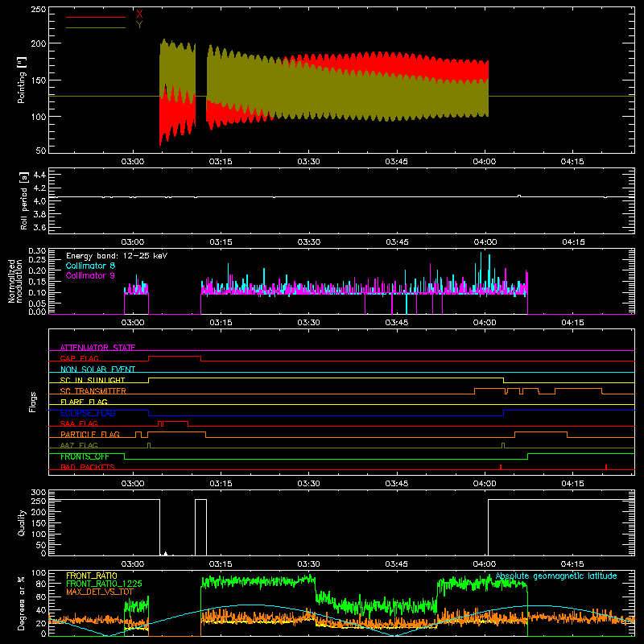Image resolution: width=644 pixels, height=644 pixels.
Task: Click the BAD_PACKETS spike just after 04:00
Action: (501, 467)
